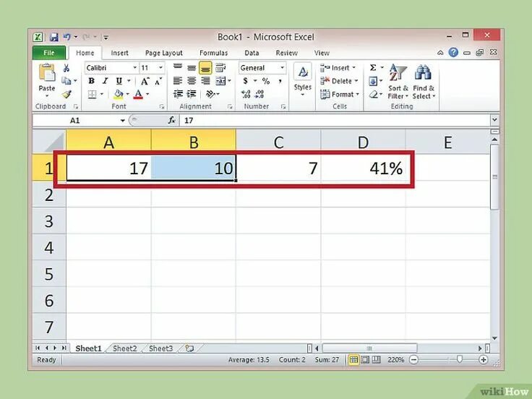
Task: Click the Zoom In plus button
Action: click(x=483, y=360)
